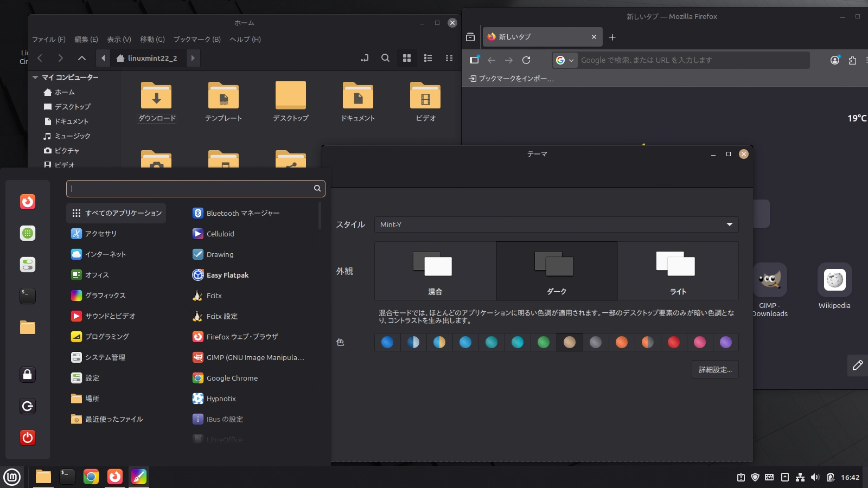The image size is (868, 488).
Task: Open ファイル menu in file manager
Action: click(49, 40)
